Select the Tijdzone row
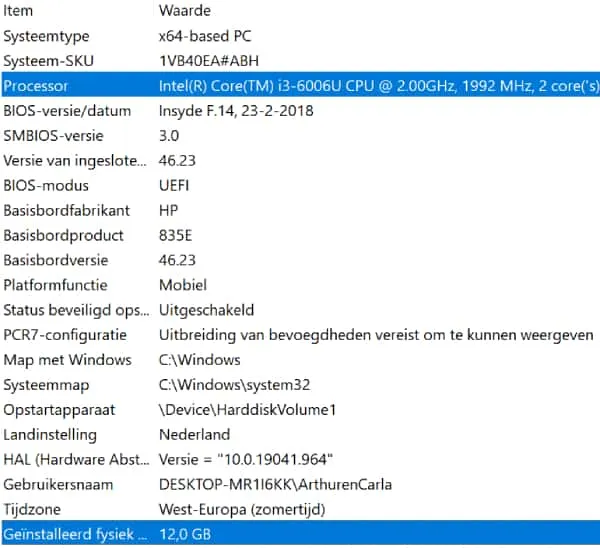The height and width of the screenshot is (548, 600). (x=33, y=510)
